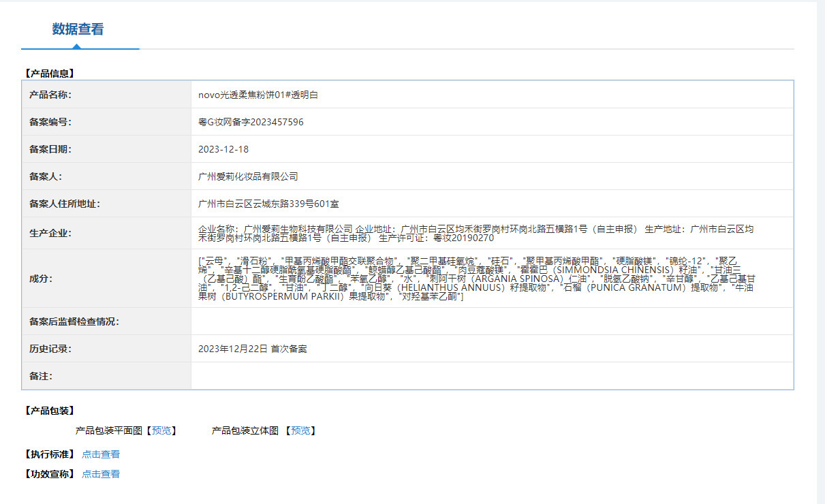Image resolution: width=825 pixels, height=504 pixels.
Task: Click the 备案日期 row label
Action: (x=50, y=149)
